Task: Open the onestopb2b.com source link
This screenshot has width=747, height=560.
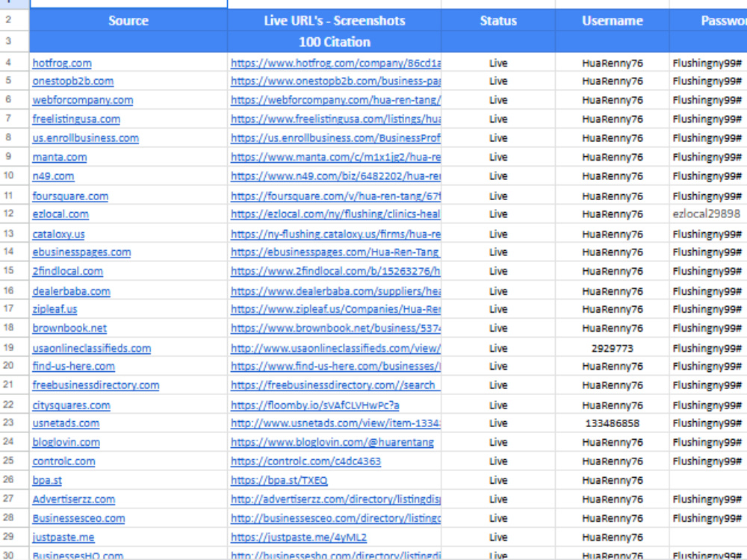Action: click(73, 81)
